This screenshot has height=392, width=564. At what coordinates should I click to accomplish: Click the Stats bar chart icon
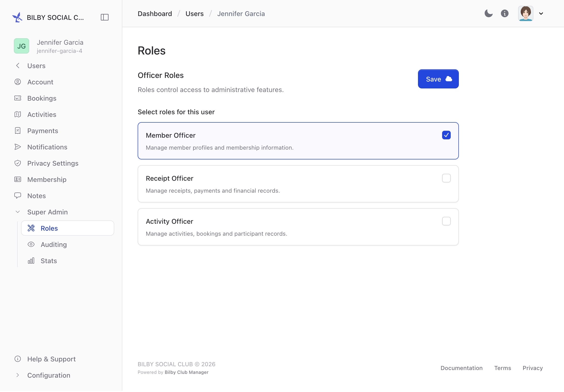31,260
